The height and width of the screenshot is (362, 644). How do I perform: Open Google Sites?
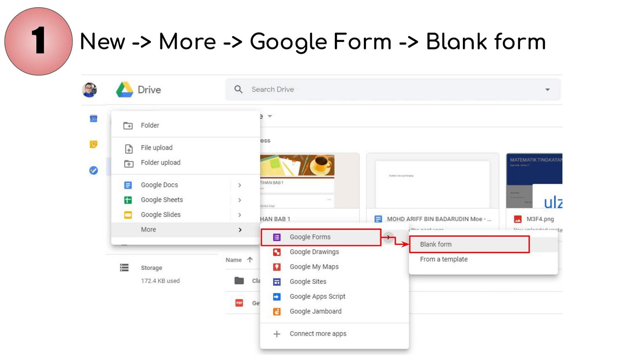click(x=308, y=282)
